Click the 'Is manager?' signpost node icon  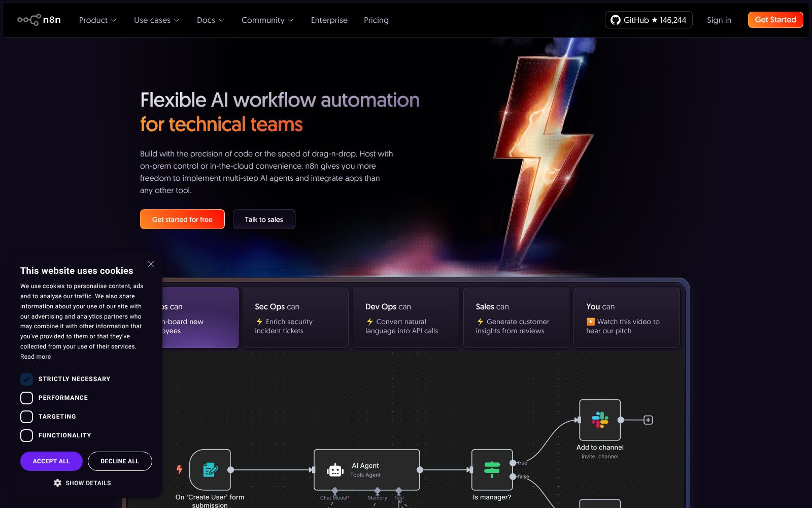[492, 470]
